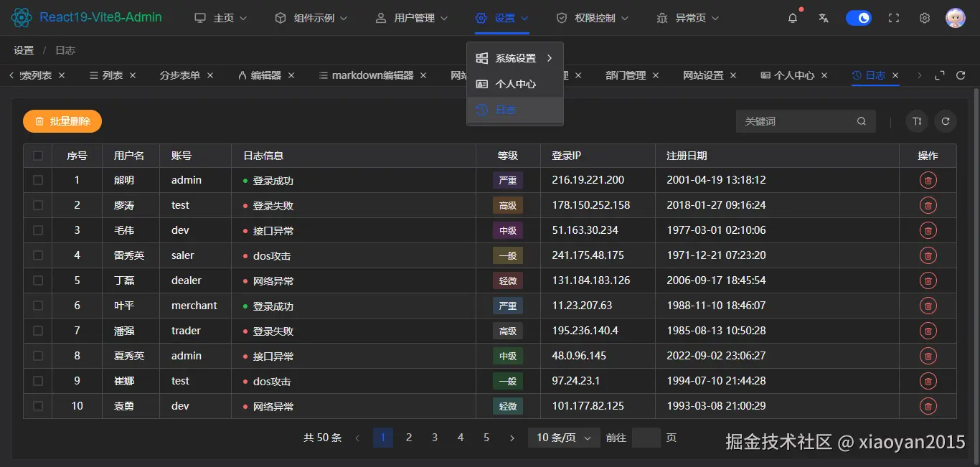
Task: Switch to the 列表 tab
Action: 106,75
